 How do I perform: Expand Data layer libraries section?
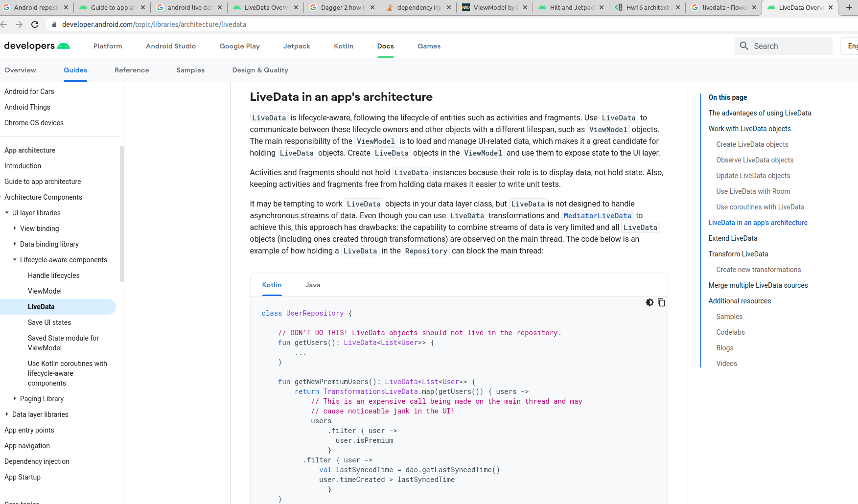click(x=7, y=414)
